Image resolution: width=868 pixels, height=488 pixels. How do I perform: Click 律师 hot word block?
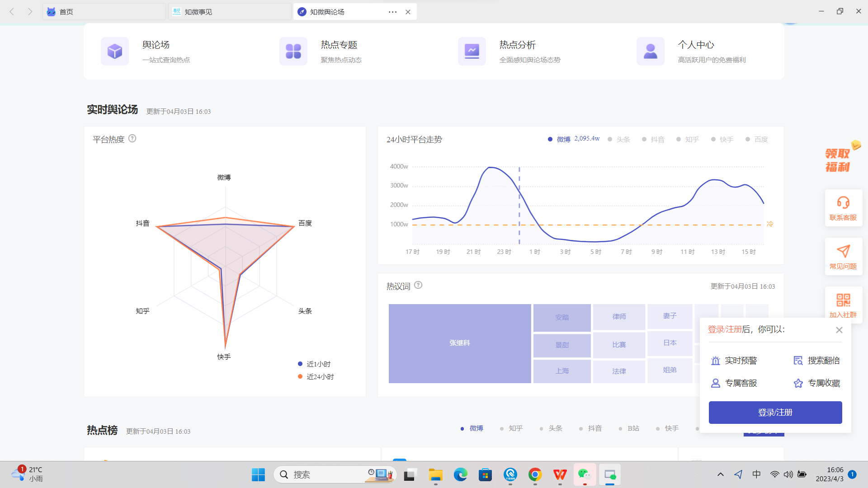(x=619, y=317)
